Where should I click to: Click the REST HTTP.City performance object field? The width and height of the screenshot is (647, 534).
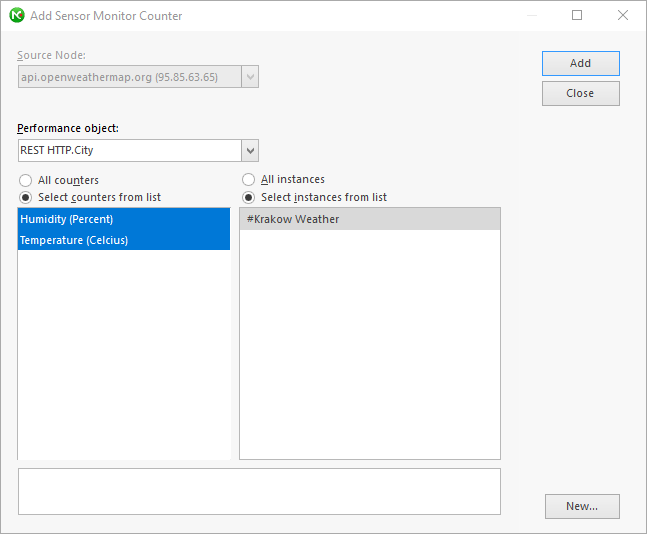click(130, 151)
